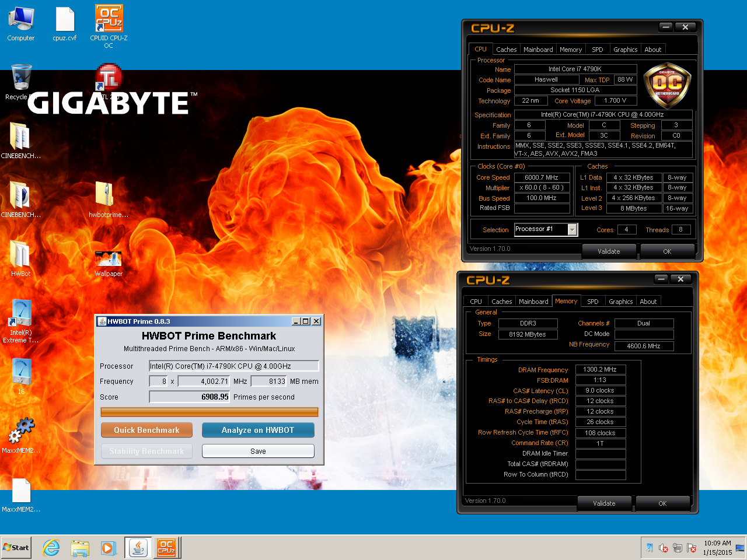Click Core Speed value 6000.7 MHz
This screenshot has width=747, height=560.
click(x=542, y=177)
